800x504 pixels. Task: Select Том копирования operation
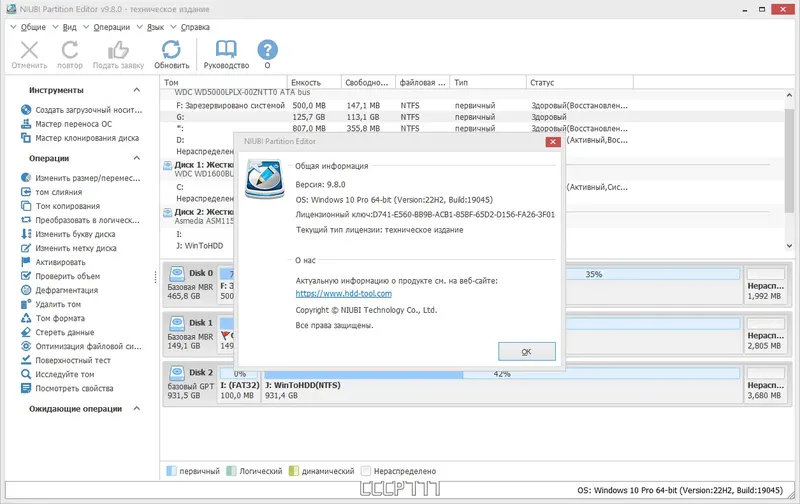[x=60, y=206]
